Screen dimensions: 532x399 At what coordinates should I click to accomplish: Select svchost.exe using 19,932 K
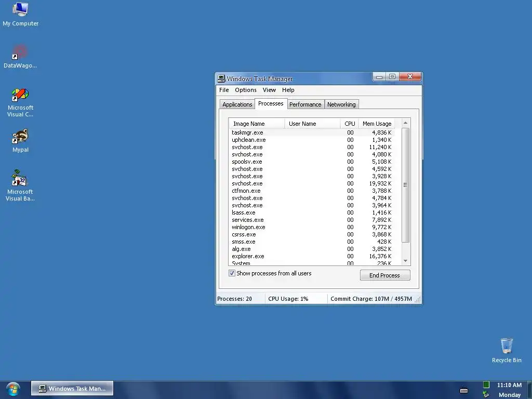click(x=312, y=183)
